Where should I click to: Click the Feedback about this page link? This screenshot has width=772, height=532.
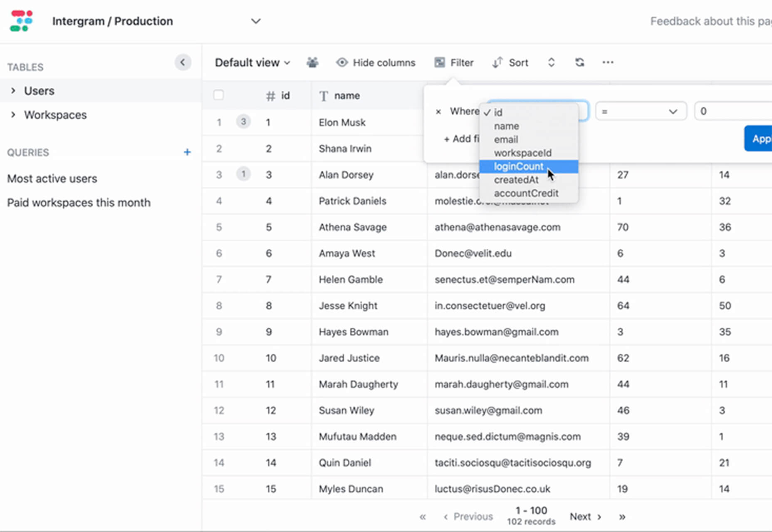coord(711,21)
